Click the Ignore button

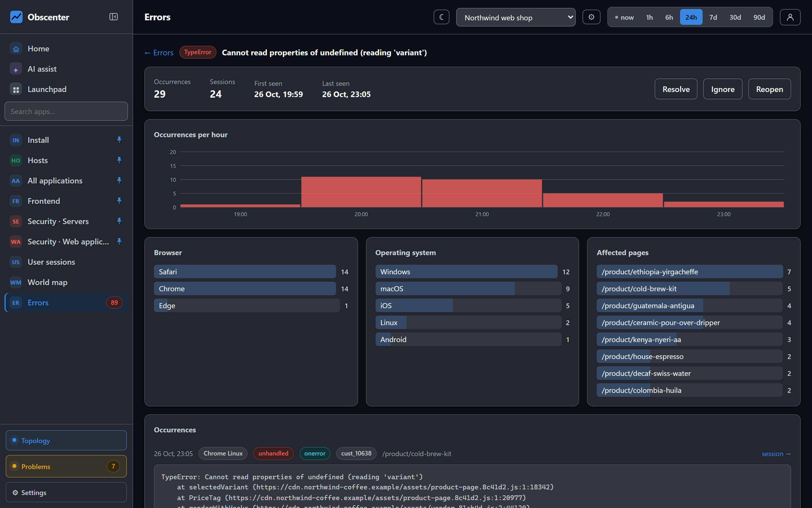click(x=722, y=89)
